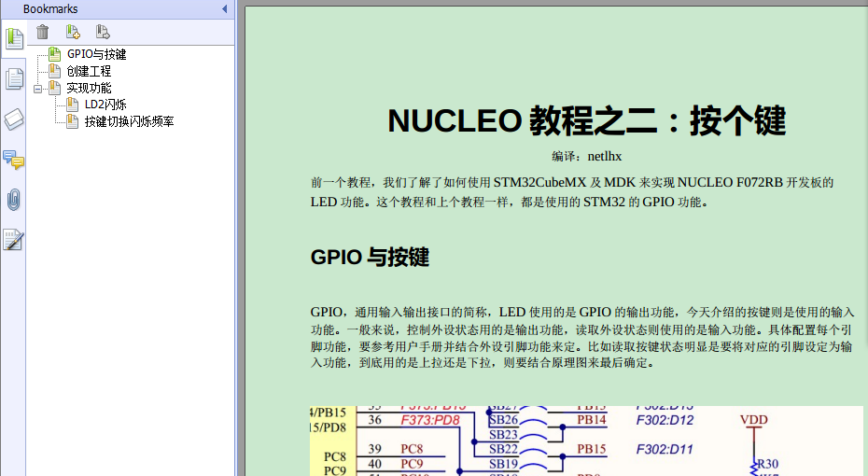Click the schematic image in the document
This screenshot has width=868, height=476.
pyautogui.click(x=586, y=441)
